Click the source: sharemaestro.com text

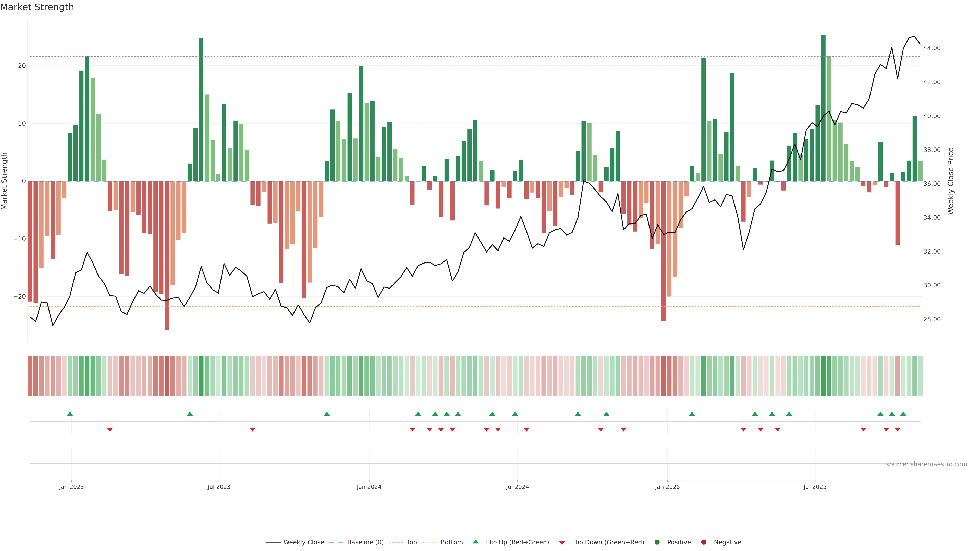(926, 464)
